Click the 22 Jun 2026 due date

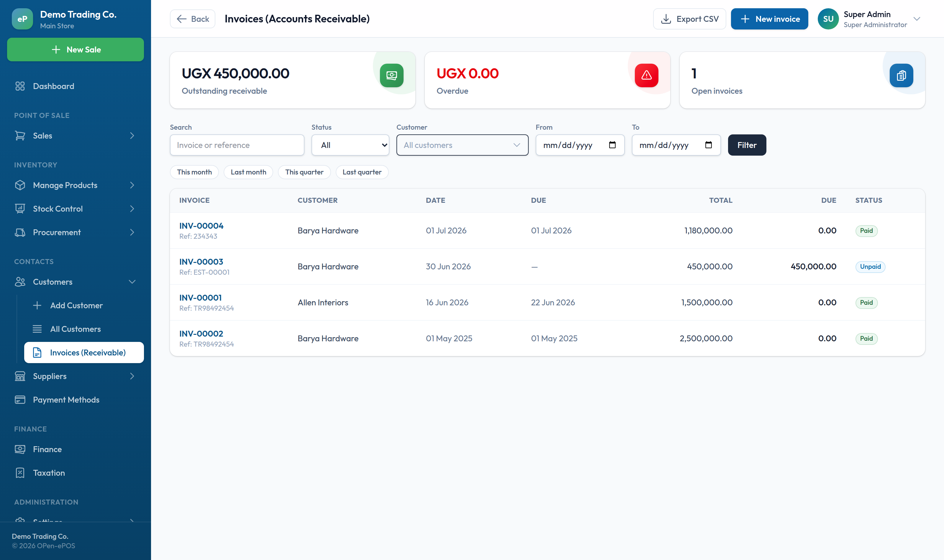click(x=553, y=302)
